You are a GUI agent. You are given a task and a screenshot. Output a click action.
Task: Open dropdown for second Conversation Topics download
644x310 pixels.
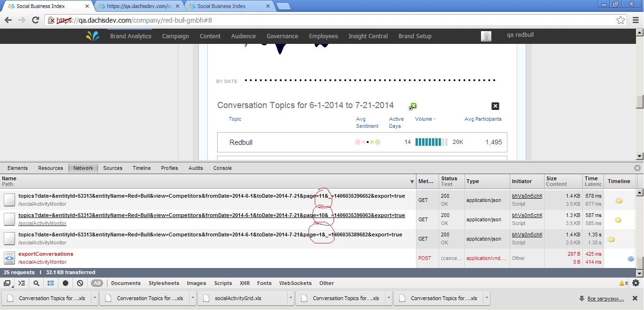click(x=193, y=298)
